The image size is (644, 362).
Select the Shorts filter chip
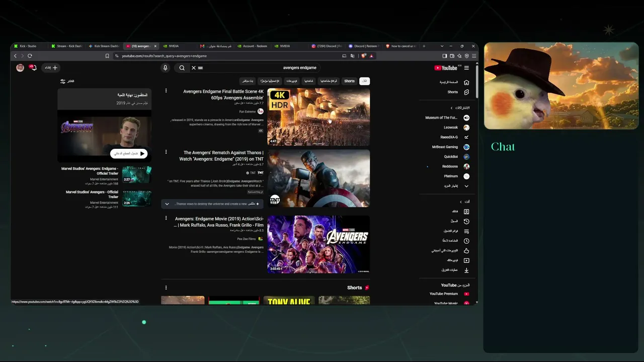pyautogui.click(x=349, y=81)
